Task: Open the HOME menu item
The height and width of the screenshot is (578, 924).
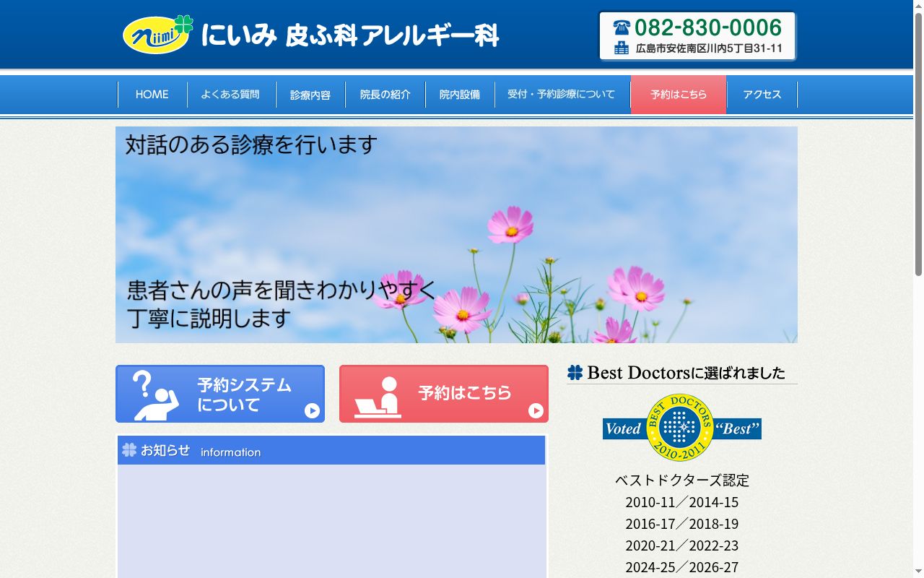Action: 152,95
